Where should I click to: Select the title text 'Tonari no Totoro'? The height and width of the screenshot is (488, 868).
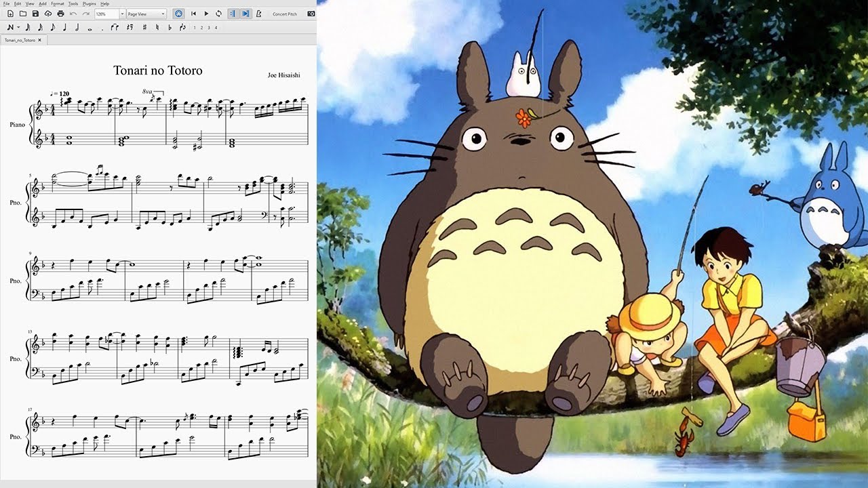tap(158, 70)
